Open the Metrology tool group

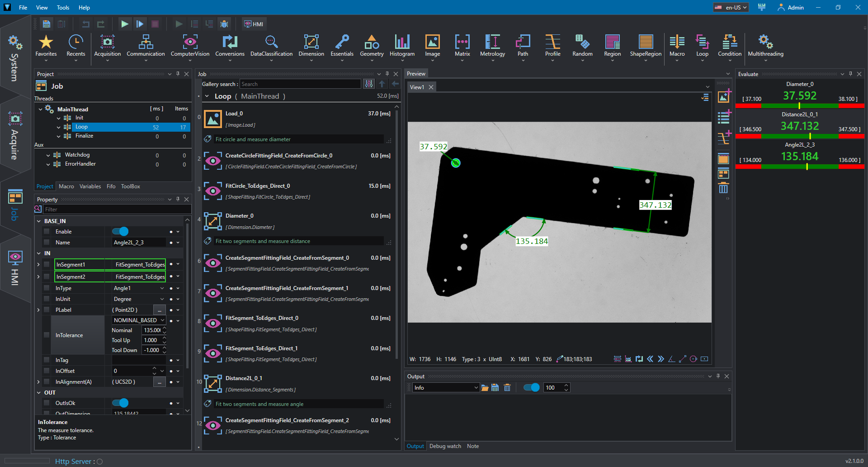[x=492, y=46]
